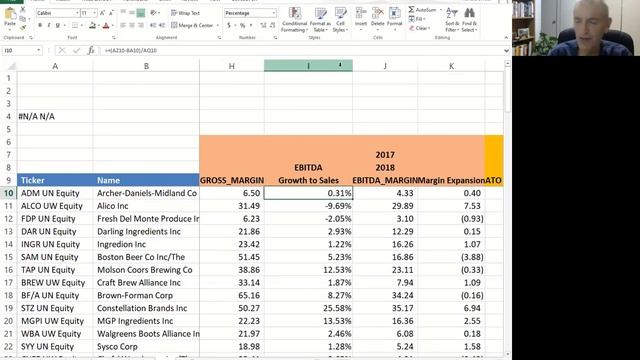Open the Font group dialog launcher
The width and height of the screenshot is (640, 360).
coord(113,38)
